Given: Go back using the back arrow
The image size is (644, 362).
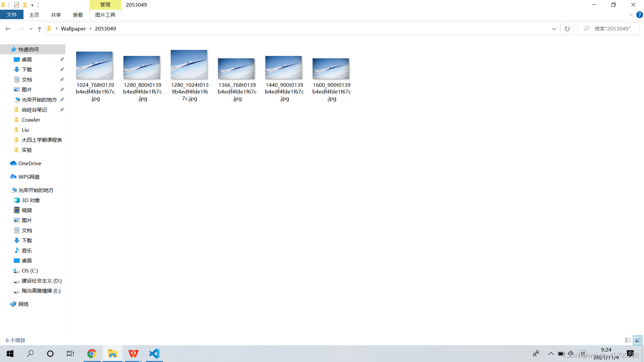Looking at the screenshot, I should pyautogui.click(x=8, y=29).
